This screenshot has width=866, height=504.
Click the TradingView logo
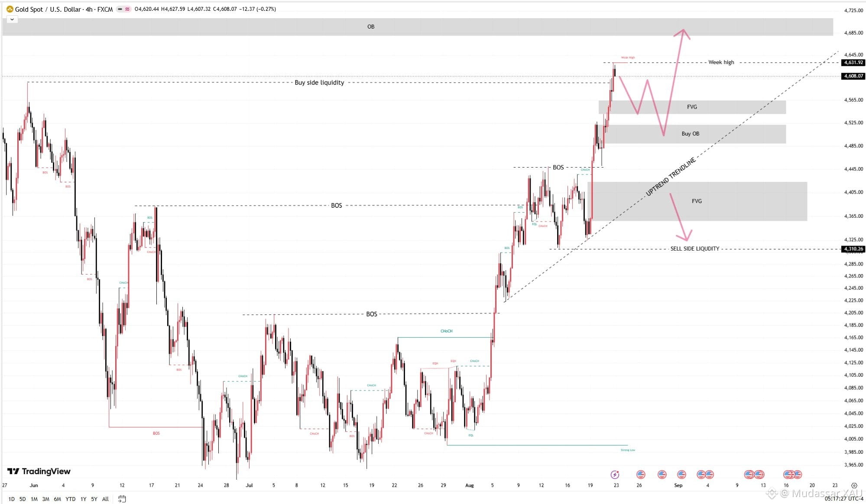[39, 471]
